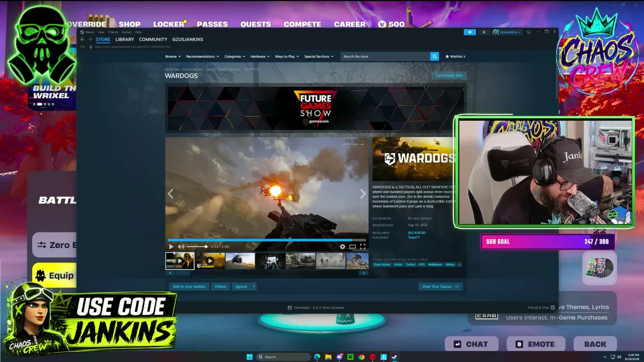Enter fullscreen on the trailer player

pos(362,246)
